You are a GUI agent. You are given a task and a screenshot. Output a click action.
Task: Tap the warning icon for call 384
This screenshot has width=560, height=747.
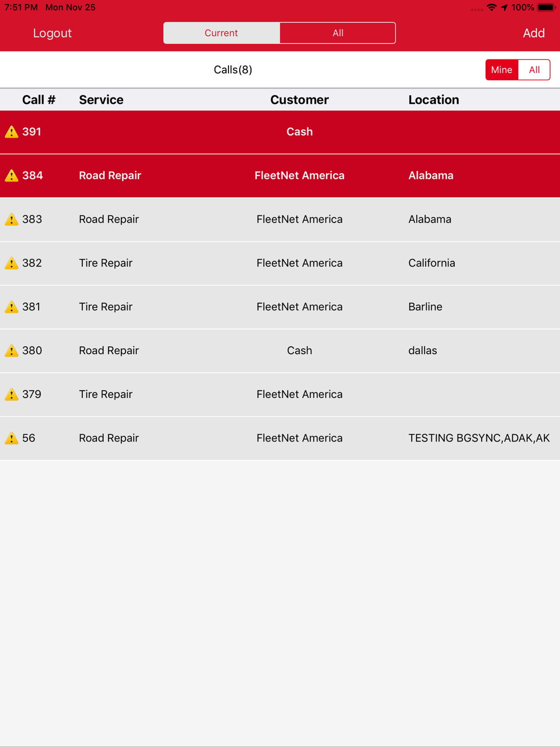11,175
